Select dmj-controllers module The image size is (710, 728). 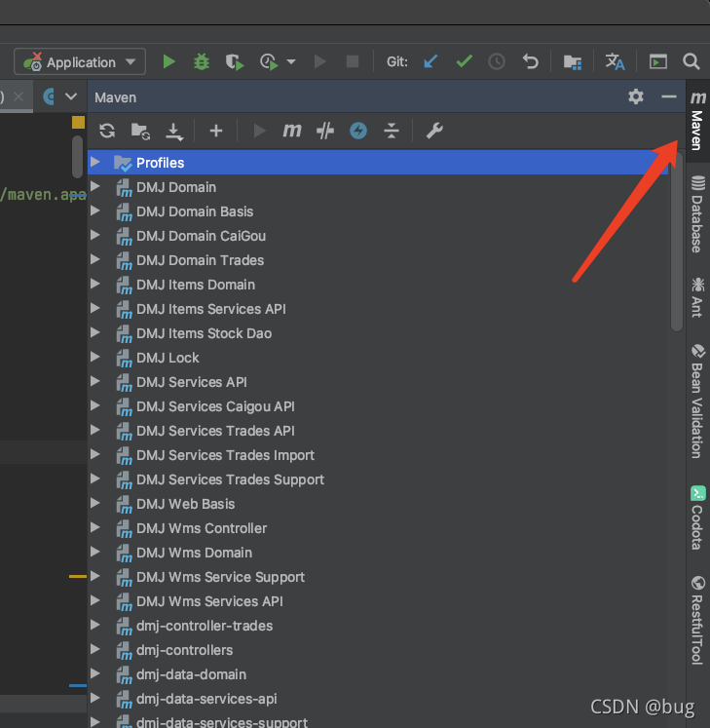pos(184,650)
